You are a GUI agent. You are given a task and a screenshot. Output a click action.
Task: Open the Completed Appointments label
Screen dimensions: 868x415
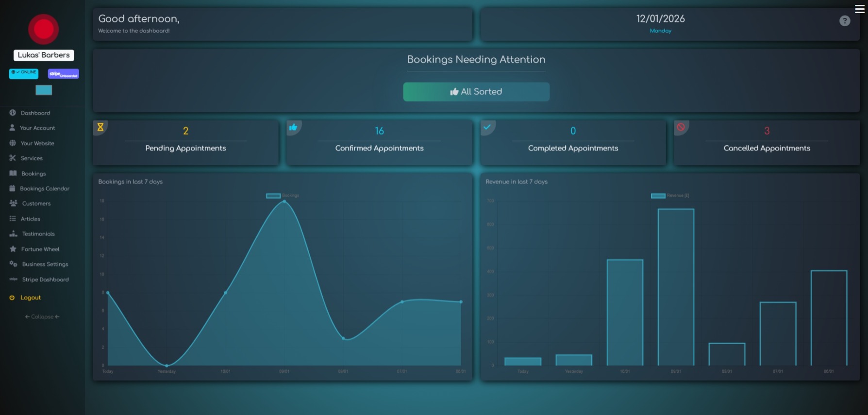[x=573, y=148]
